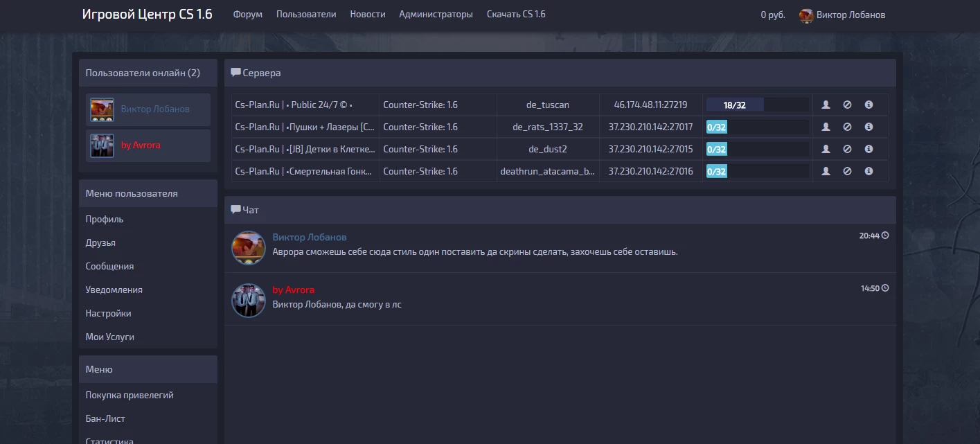Click ban icon on deathrun_atacama row

847,171
